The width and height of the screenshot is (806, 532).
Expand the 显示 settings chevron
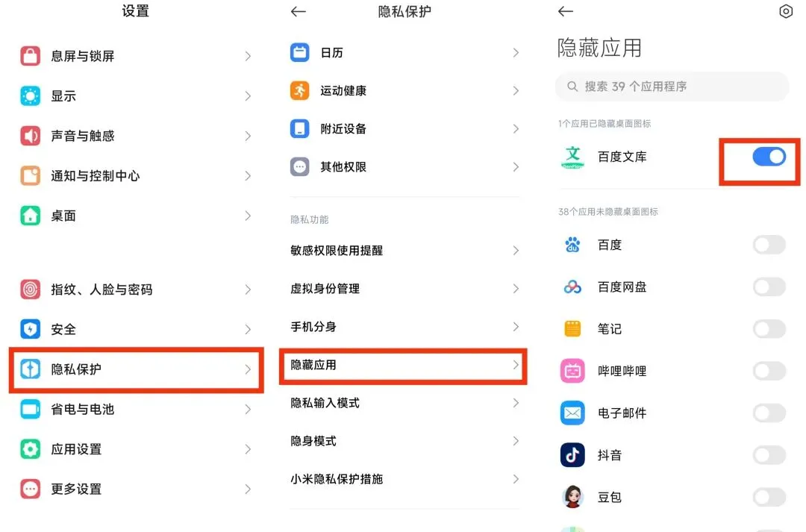click(248, 96)
